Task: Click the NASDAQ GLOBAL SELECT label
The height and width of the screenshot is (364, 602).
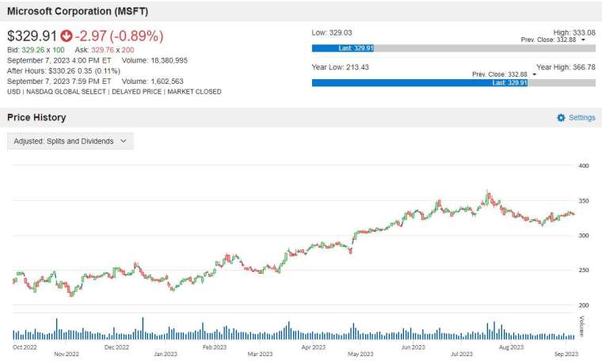Action: point(66,92)
